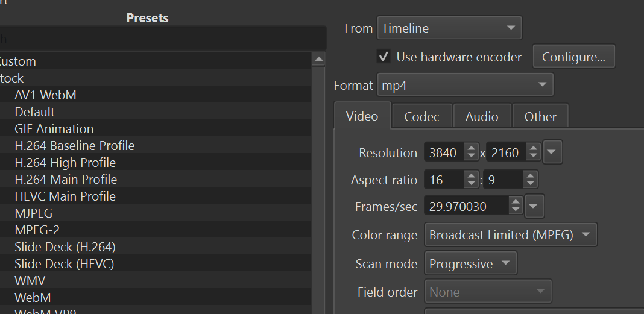Click the Frames/sec value field
The width and height of the screenshot is (644, 314).
pos(466,206)
